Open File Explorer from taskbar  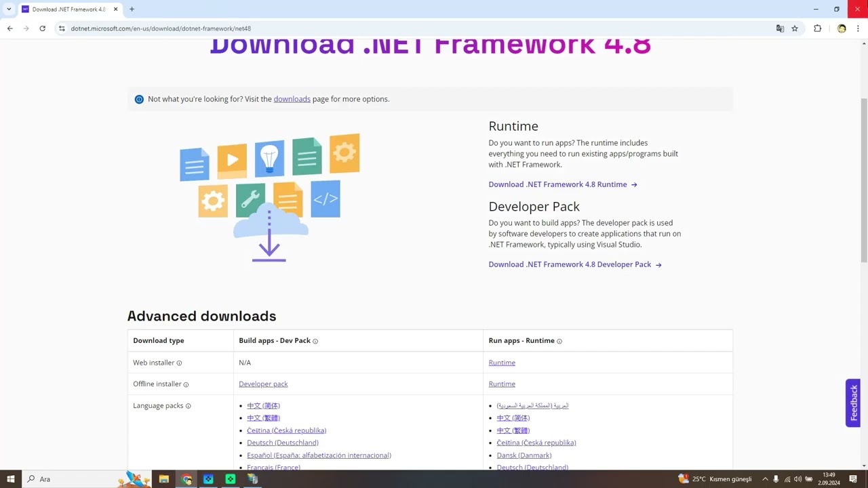click(x=163, y=479)
